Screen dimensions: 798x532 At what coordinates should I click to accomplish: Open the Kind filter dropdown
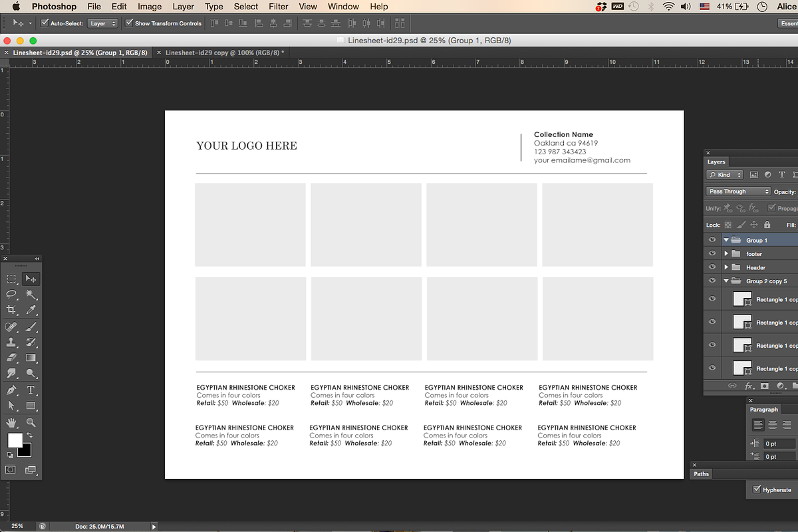tap(726, 175)
